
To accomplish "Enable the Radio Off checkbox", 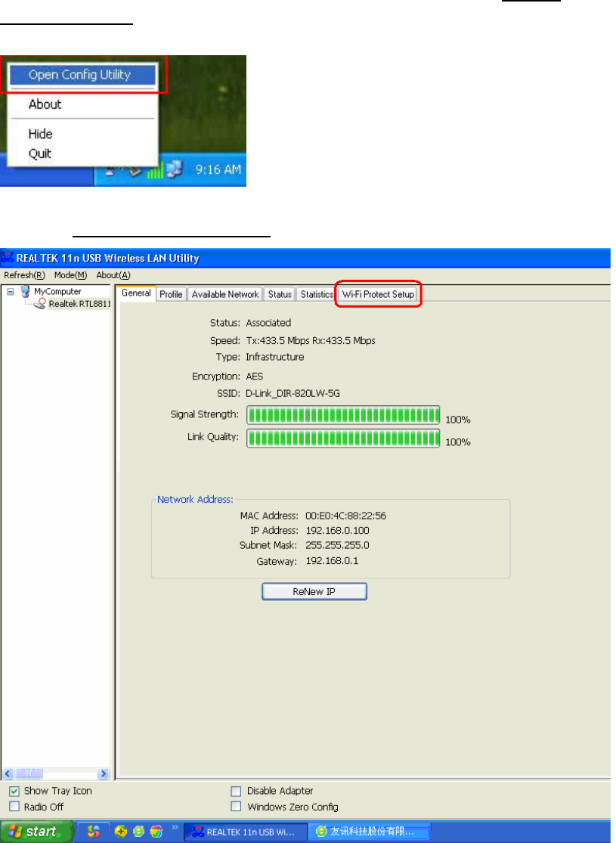I will pos(14,807).
